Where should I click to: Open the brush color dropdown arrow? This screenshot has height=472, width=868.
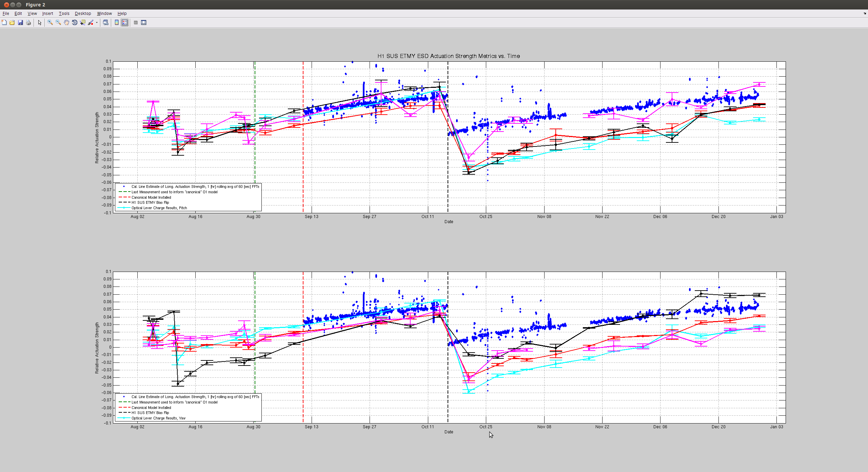coord(97,23)
